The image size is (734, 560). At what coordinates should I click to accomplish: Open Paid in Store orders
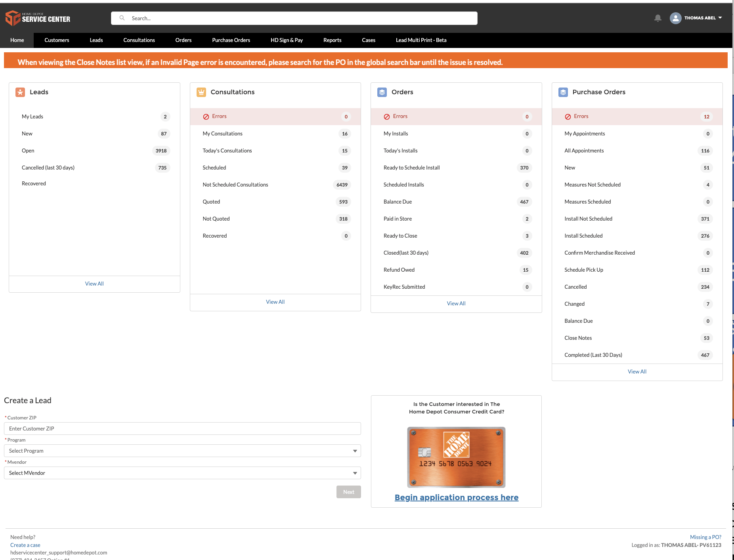click(x=456, y=219)
